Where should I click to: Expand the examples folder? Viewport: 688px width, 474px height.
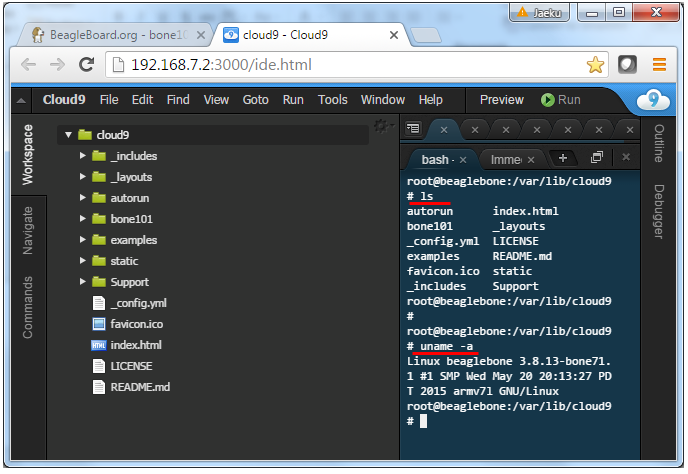click(82, 240)
